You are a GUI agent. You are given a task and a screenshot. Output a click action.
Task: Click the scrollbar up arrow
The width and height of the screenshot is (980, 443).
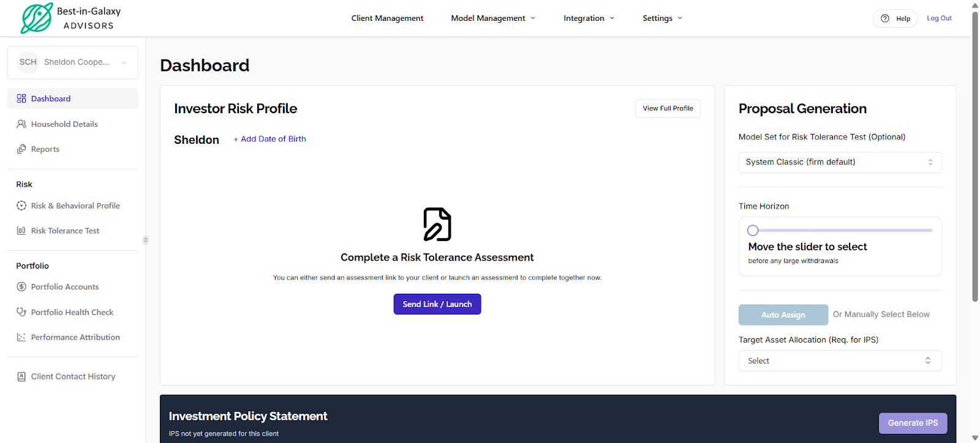tap(975, 5)
